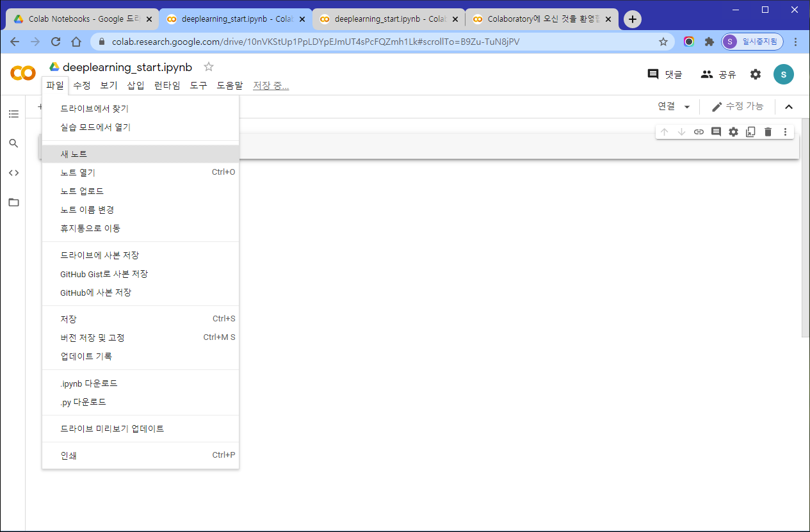Image resolution: width=810 pixels, height=532 pixels.
Task: Open the 도움말 menu
Action: [x=230, y=86]
